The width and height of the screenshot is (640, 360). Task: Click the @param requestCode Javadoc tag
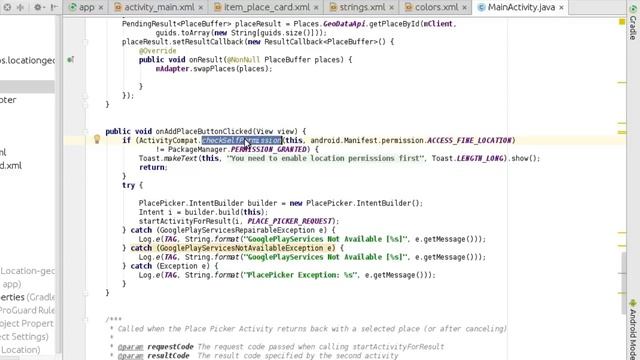pyautogui.click(x=156, y=347)
